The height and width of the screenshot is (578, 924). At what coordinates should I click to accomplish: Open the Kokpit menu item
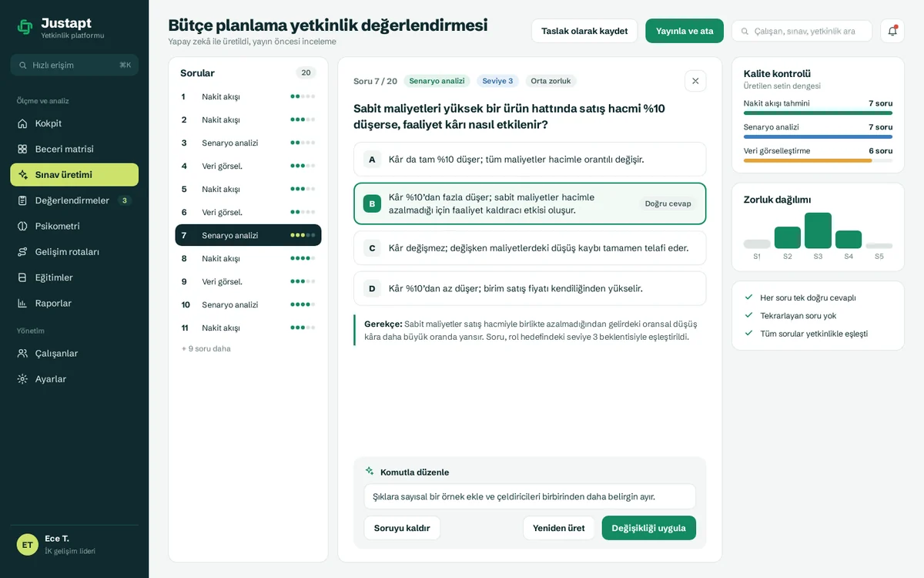tap(75, 123)
